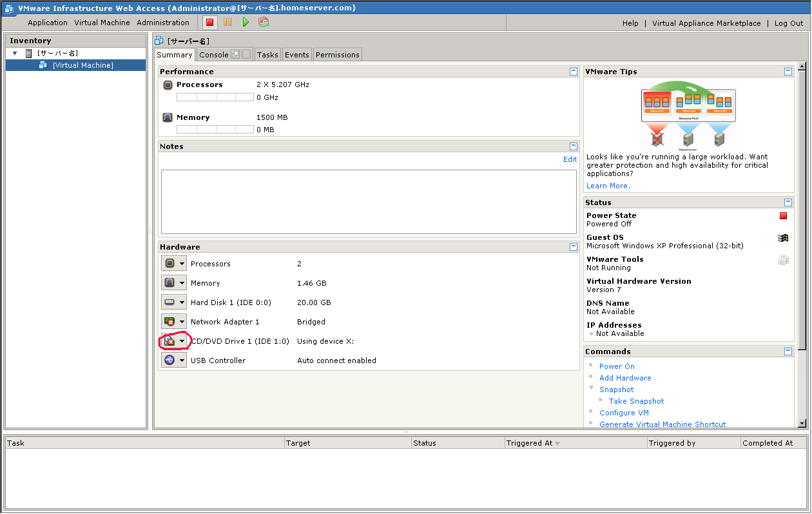Image resolution: width=812 pixels, height=514 pixels.
Task: Switch to the Events tab
Action: coord(296,54)
